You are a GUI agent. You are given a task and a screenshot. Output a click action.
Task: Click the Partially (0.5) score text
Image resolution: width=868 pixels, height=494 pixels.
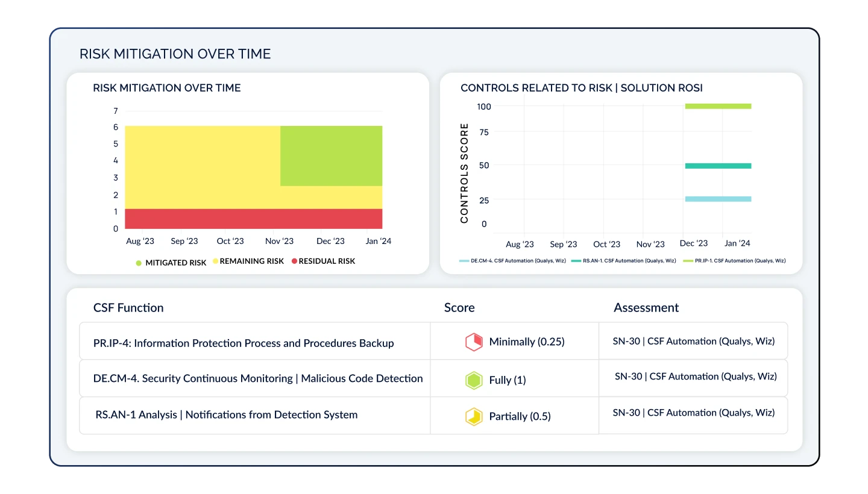tap(520, 416)
